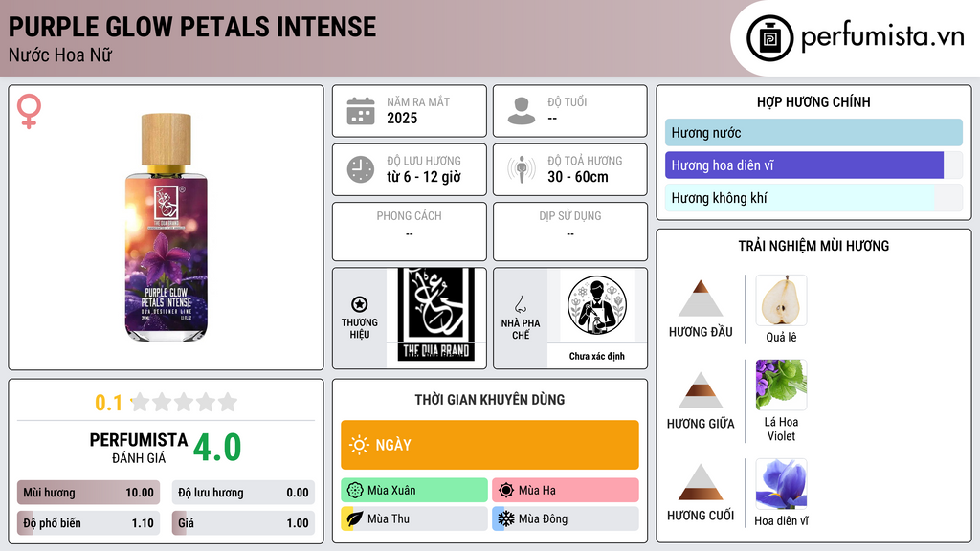This screenshot has height=551, width=980.
Task: Click the Phong cách card
Action: coord(410,231)
